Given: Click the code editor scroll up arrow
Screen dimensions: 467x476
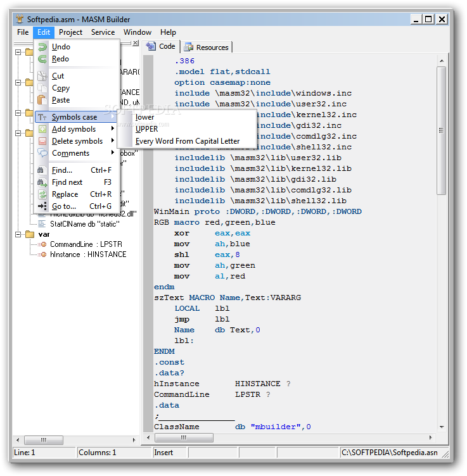Looking at the screenshot, I should point(442,61).
